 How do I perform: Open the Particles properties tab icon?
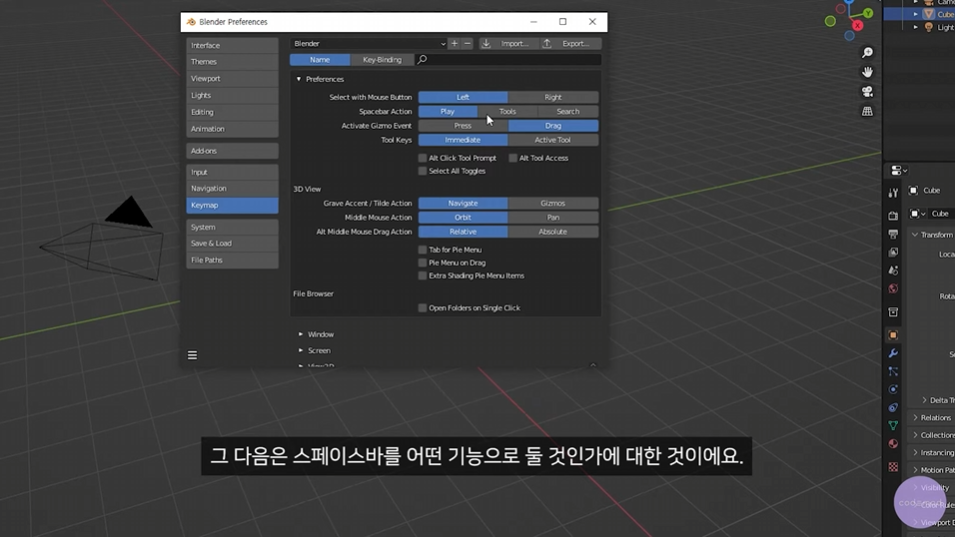(x=893, y=371)
